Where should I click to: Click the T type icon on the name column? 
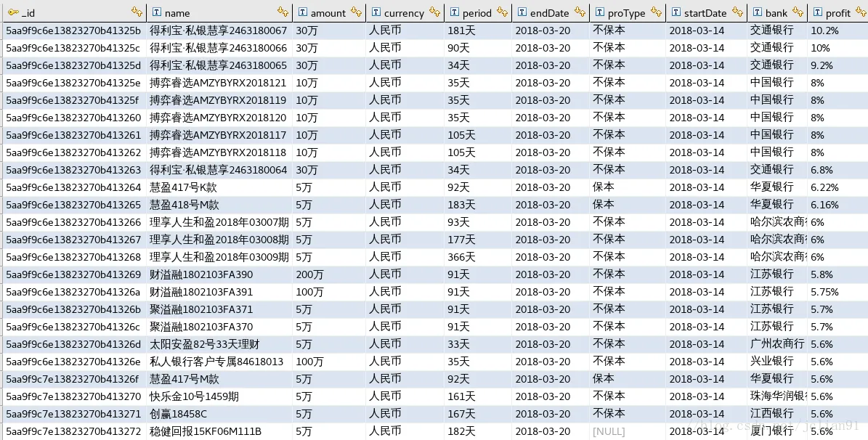(x=157, y=12)
